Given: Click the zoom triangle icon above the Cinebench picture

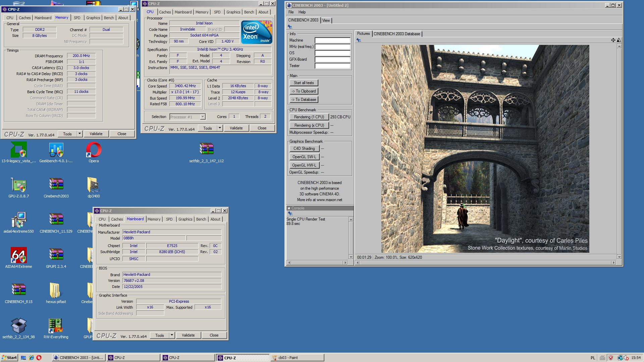Looking at the screenshot, I should coord(619,40).
